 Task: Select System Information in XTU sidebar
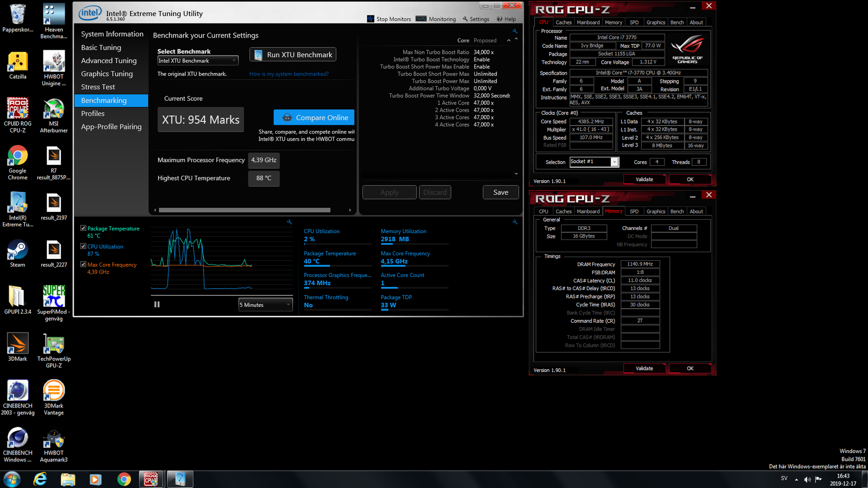pos(112,34)
